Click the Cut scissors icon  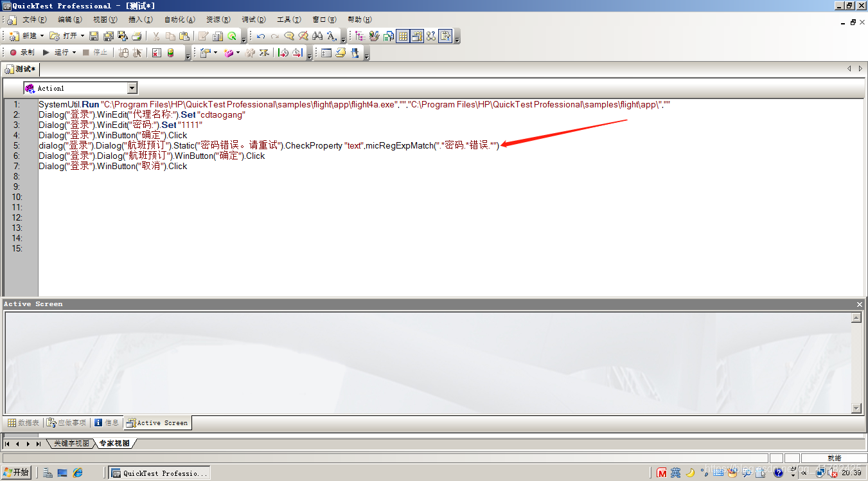[x=156, y=36]
